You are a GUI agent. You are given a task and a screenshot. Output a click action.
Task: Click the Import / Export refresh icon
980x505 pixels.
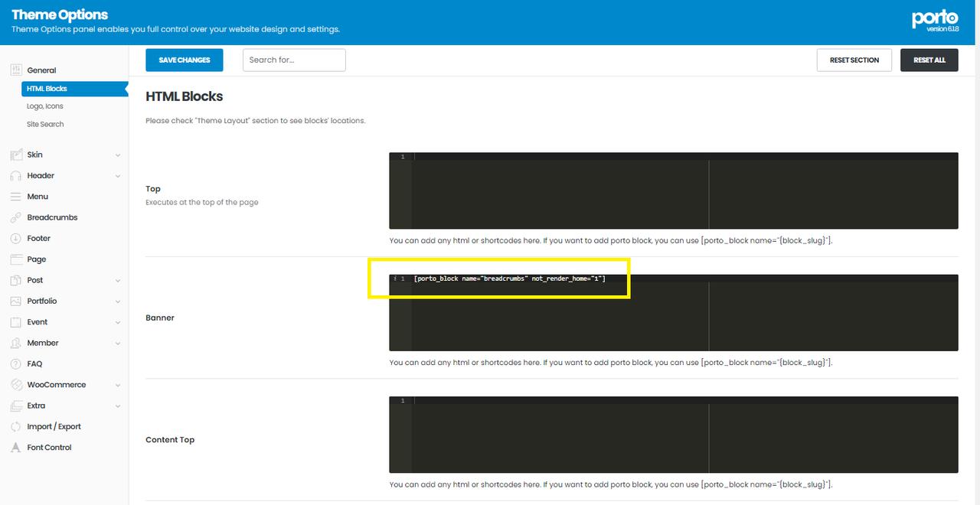[x=16, y=426]
